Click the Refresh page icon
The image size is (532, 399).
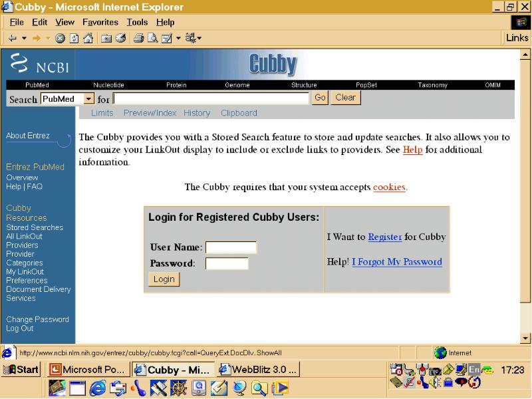[74, 39]
